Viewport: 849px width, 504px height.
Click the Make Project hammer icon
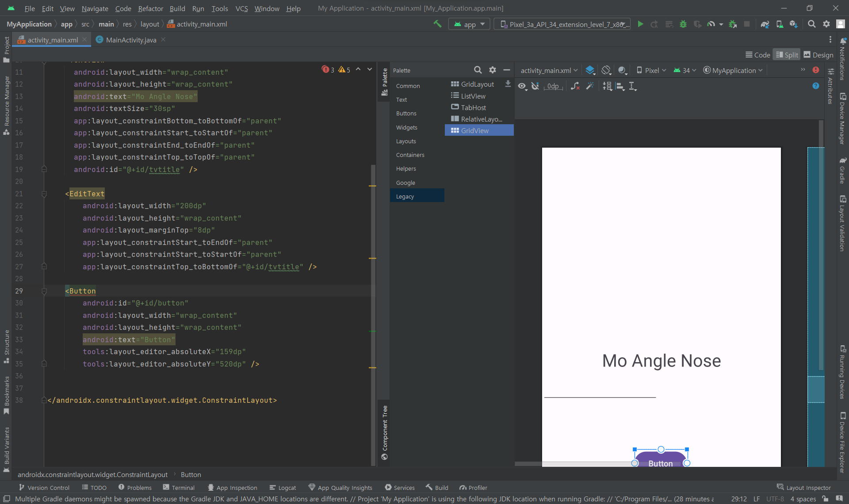pos(437,24)
